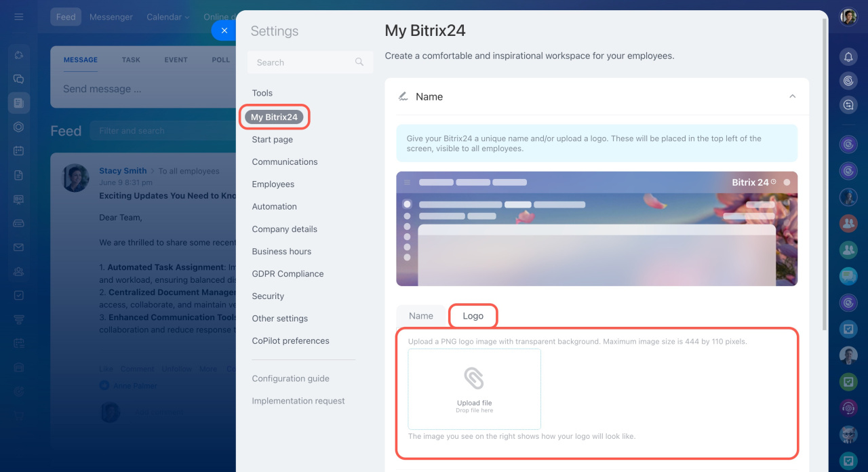The width and height of the screenshot is (868, 472).
Task: Open the Calendar dropdown in top menu
Action: pos(167,17)
